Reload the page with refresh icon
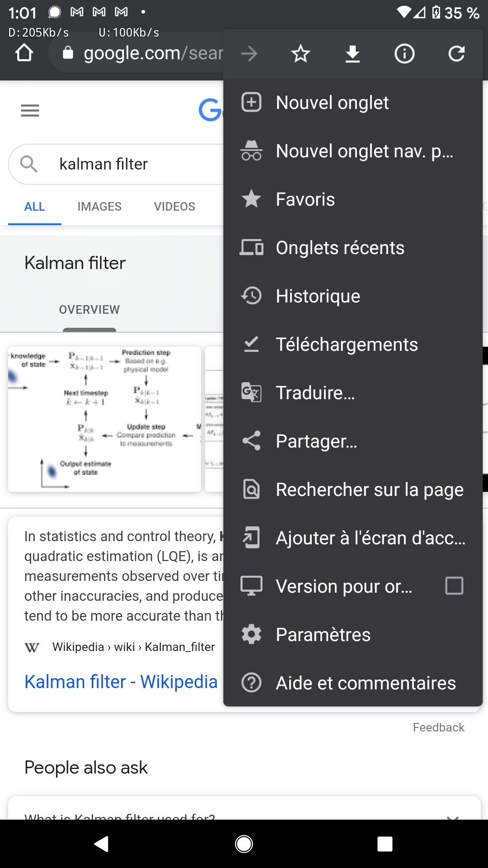The width and height of the screenshot is (488, 868). pos(456,54)
